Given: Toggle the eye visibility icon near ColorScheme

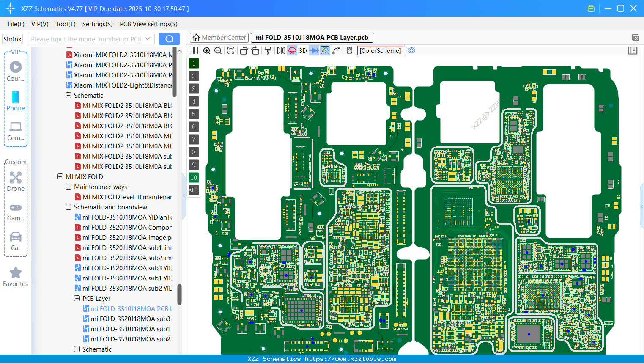Looking at the screenshot, I should click(x=411, y=50).
